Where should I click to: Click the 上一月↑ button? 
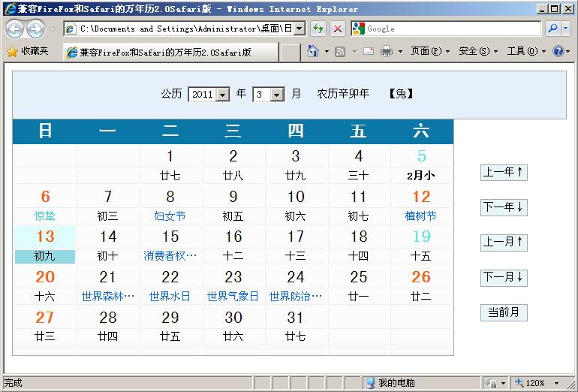(x=504, y=243)
